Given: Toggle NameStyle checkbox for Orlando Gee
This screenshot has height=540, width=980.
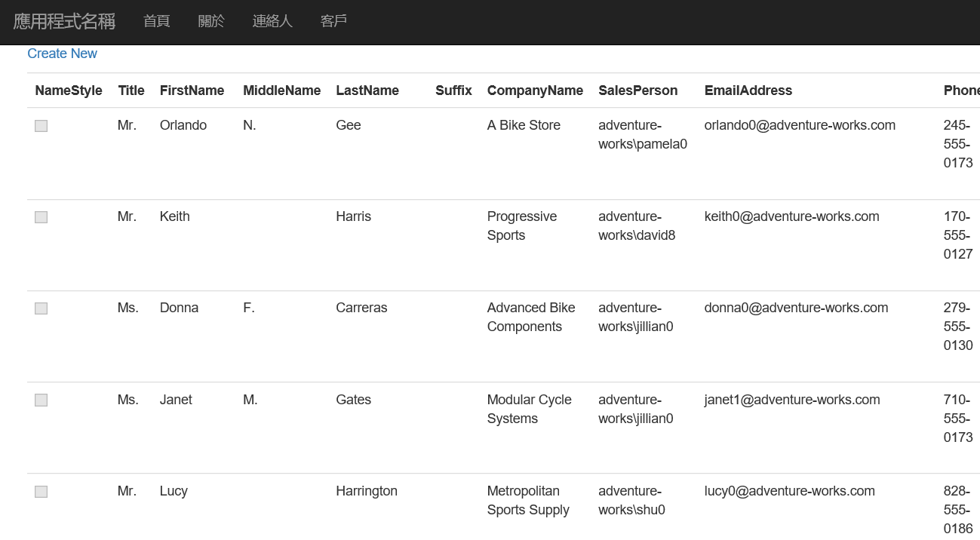Looking at the screenshot, I should tap(41, 126).
